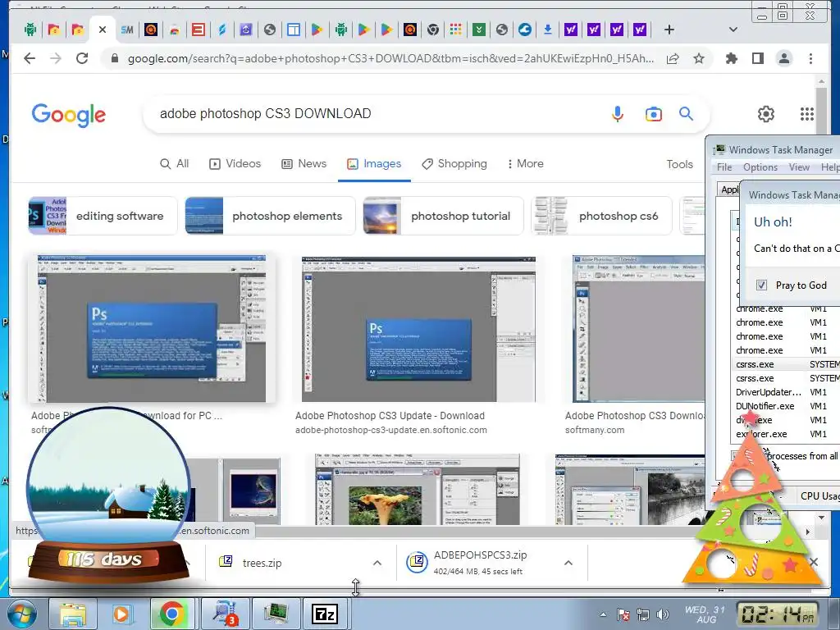
Task: Open the taskbar app showing badge 3
Action: click(225, 614)
